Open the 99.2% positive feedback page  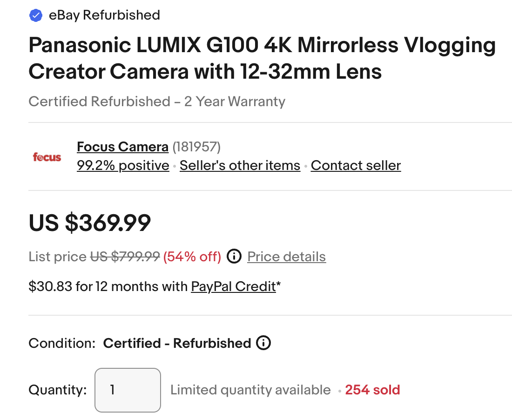pos(122,165)
